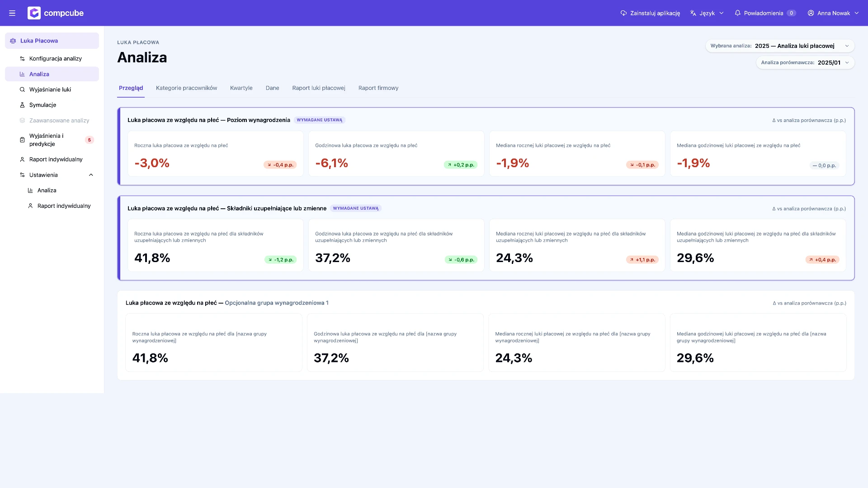Open Konfiguracja analizy in the sidebar
Viewport: 868px width, 488px height.
pos(52,59)
